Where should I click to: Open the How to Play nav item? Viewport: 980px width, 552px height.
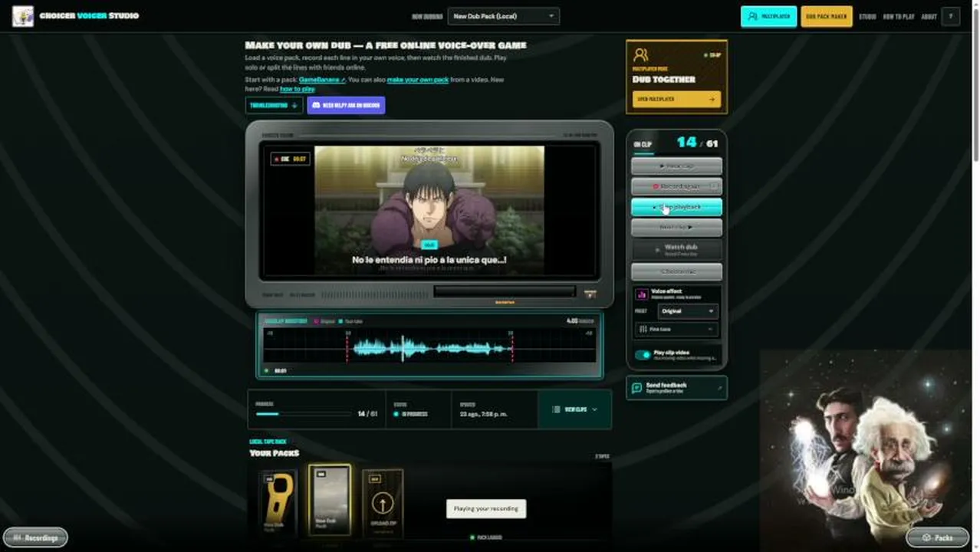point(899,16)
